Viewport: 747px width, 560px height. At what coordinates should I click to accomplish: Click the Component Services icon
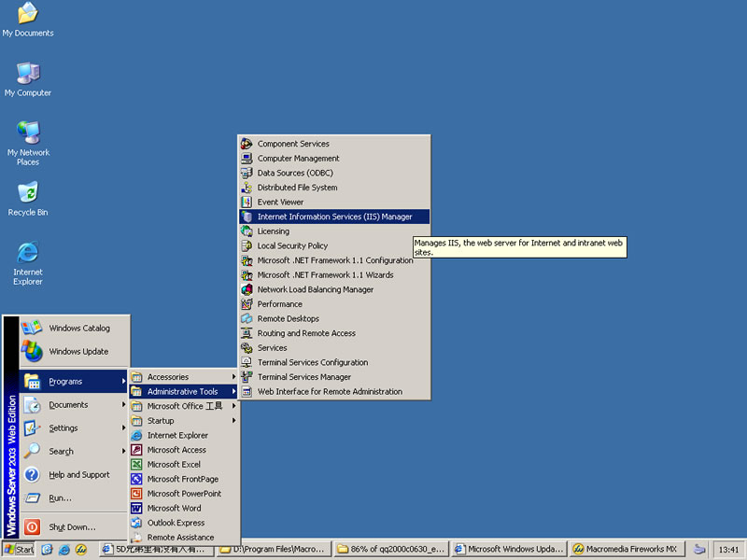coord(247,144)
